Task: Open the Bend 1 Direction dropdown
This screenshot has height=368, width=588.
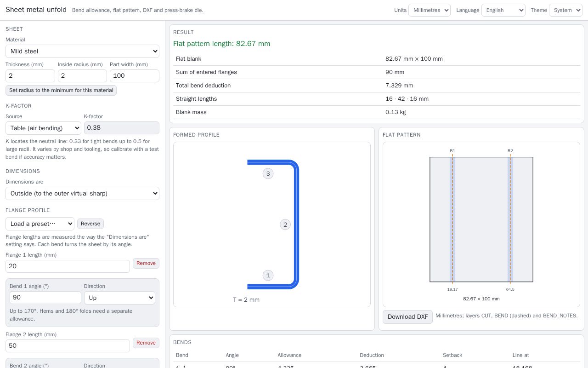Action: coord(119,298)
